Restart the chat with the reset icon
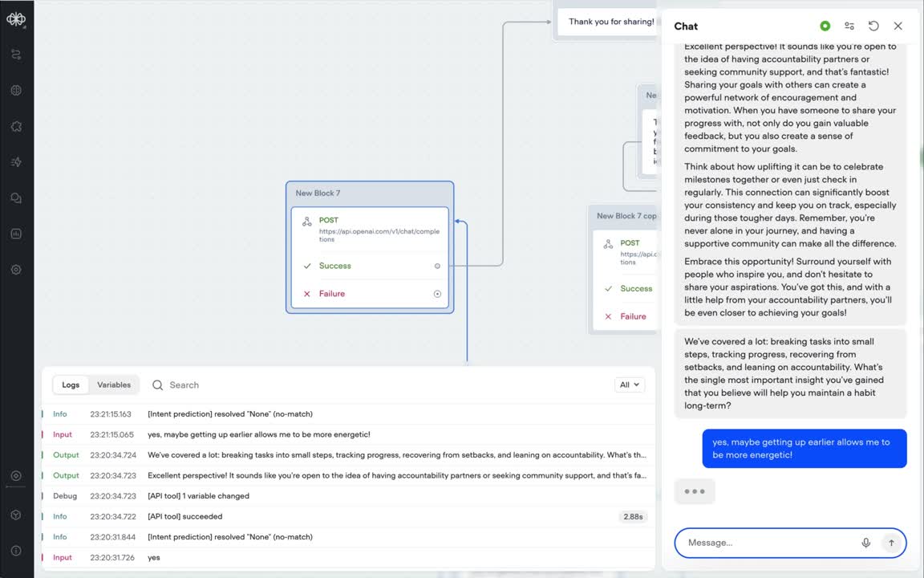This screenshot has width=924, height=578. point(873,26)
